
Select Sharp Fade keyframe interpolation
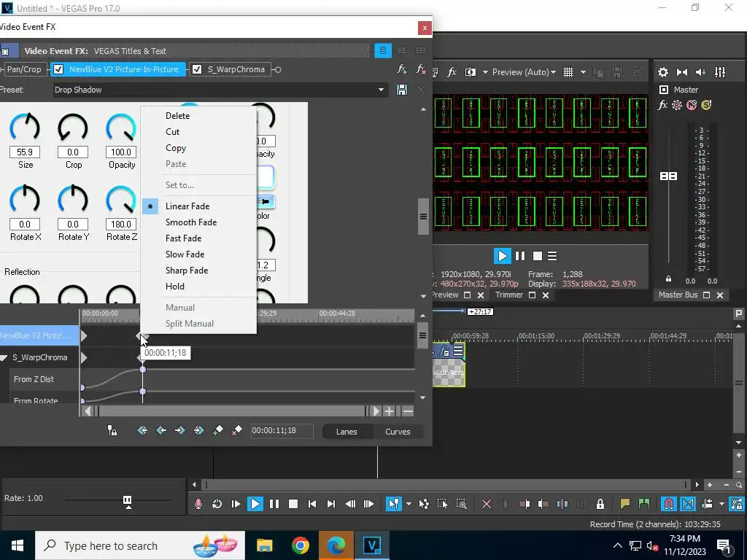[187, 271]
